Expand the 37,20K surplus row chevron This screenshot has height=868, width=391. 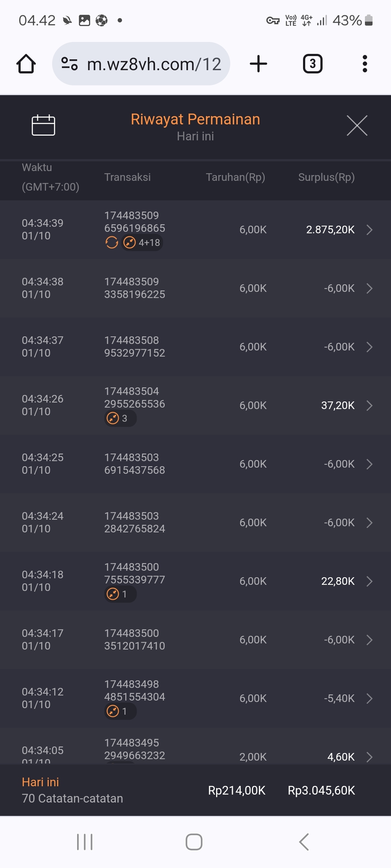pyautogui.click(x=369, y=405)
